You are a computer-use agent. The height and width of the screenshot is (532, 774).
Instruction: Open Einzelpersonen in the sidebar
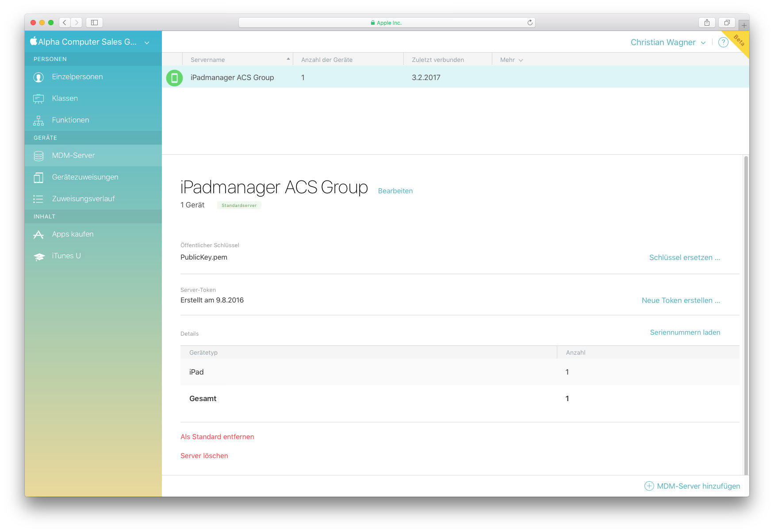click(x=93, y=77)
